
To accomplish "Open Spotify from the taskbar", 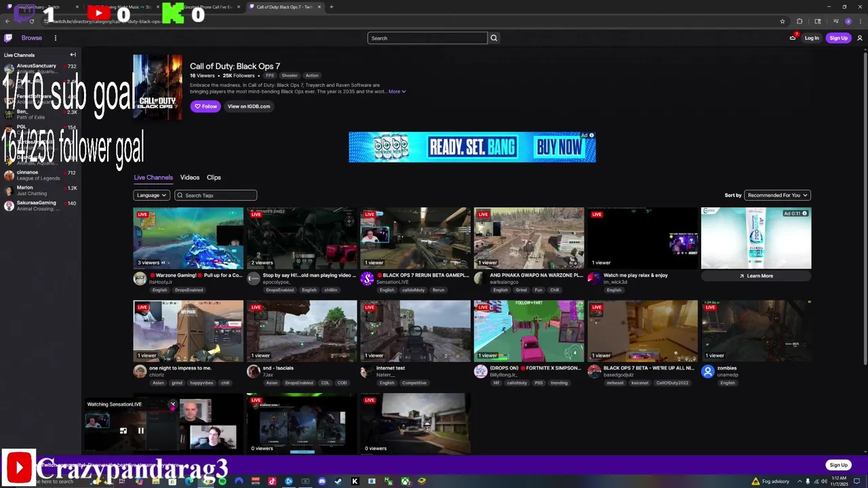I will (222, 481).
